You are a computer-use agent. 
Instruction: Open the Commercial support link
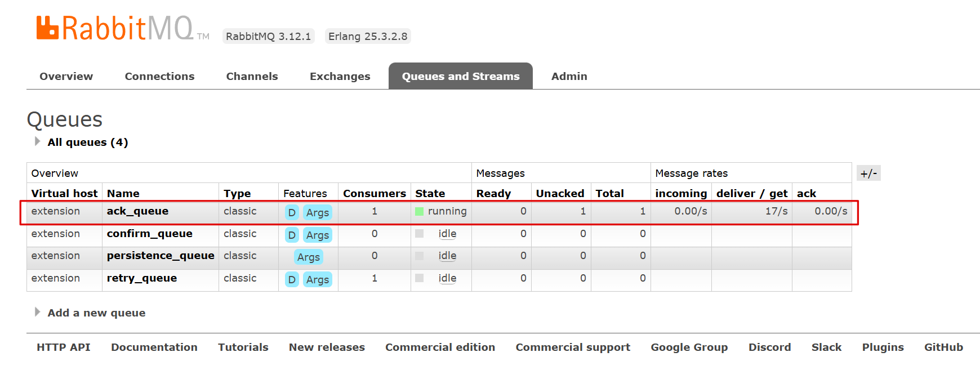tap(573, 347)
